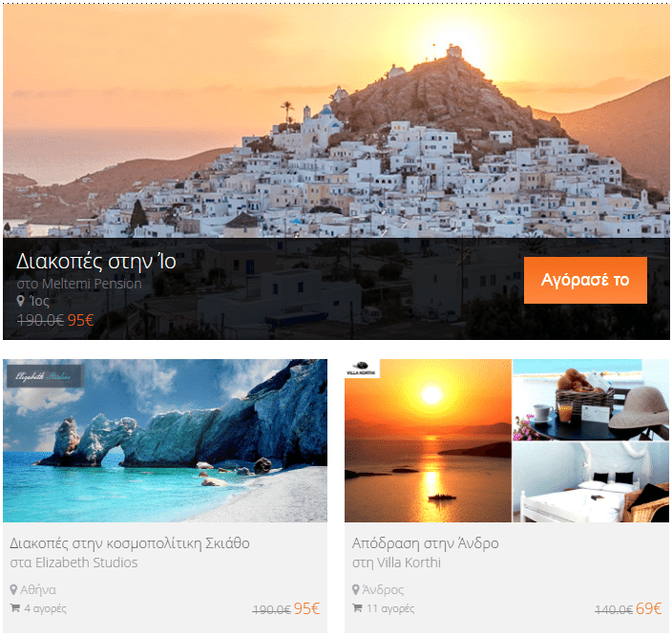Open the Διακοπές στην Ίο title
The height and width of the screenshot is (637, 672).
pos(96,262)
